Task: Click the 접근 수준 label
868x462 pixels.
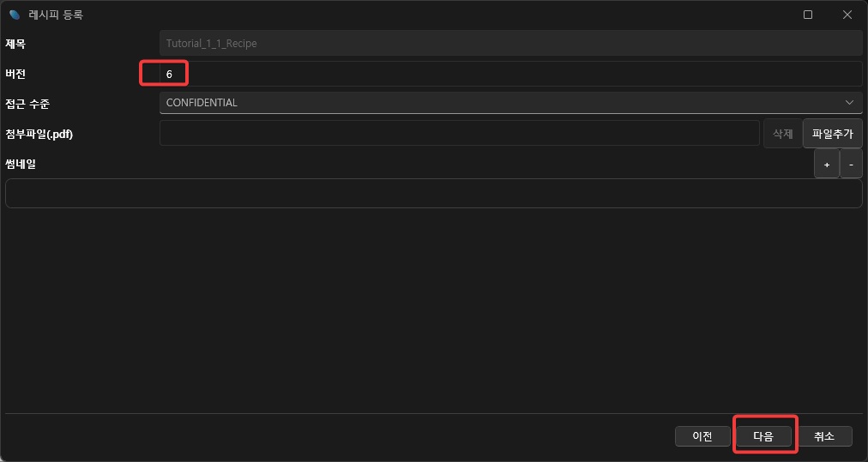Action: pos(27,104)
